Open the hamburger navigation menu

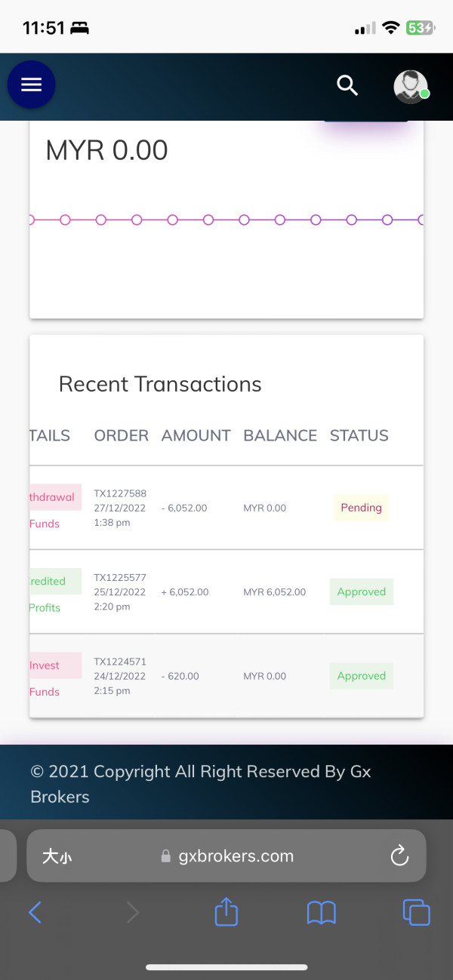coord(31,84)
